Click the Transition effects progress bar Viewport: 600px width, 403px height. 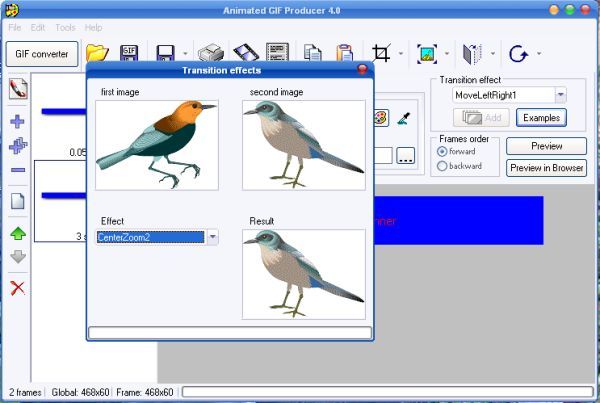click(230, 333)
